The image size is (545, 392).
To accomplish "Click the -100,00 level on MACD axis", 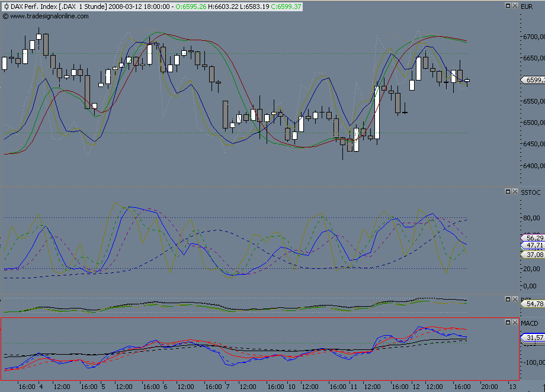I will click(x=534, y=362).
